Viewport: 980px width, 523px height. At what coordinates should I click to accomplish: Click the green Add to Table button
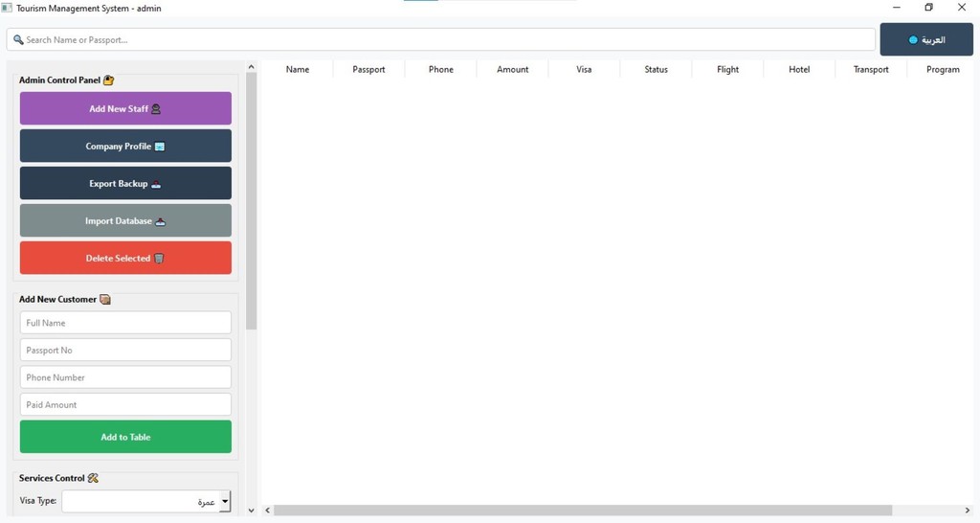(125, 437)
